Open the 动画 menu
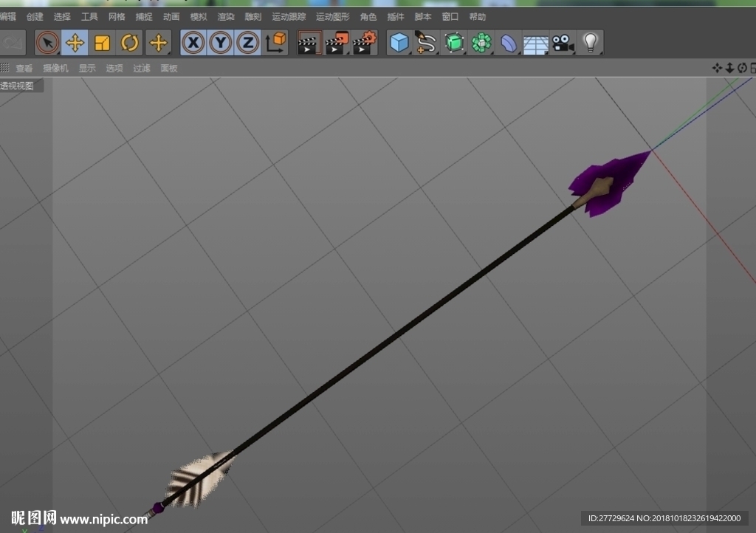756x533 pixels. [171, 17]
